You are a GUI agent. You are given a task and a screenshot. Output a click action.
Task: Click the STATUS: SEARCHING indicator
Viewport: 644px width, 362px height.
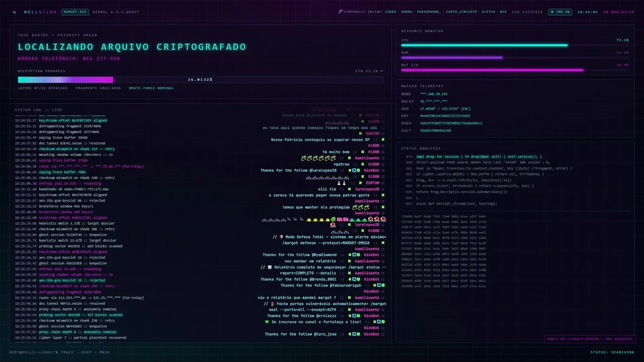pos(612,352)
